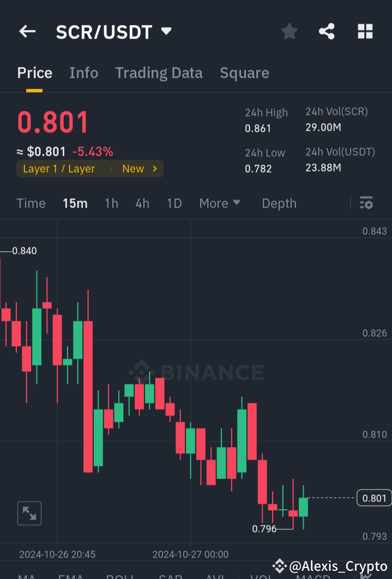The width and height of the screenshot is (392, 579).
Task: Open the Depth view
Action: coord(279,203)
